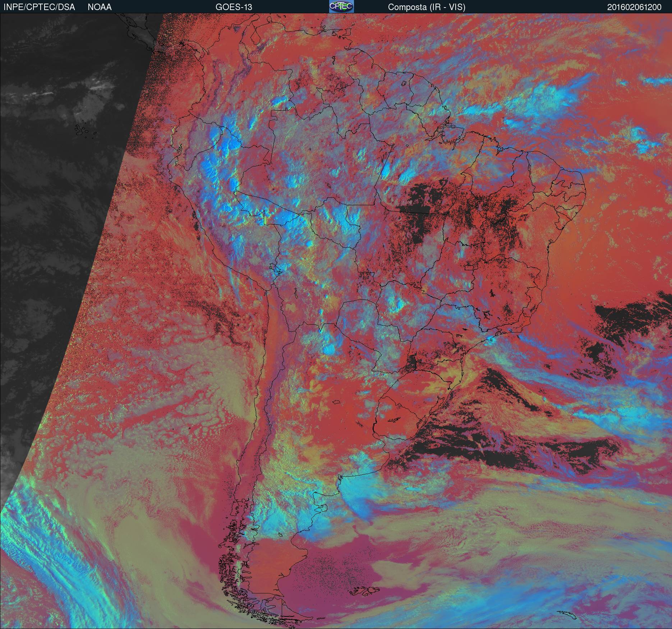Viewport: 672px width, 629px height.
Task: Click the Composta (IR - VIS) title
Action: point(427,7)
